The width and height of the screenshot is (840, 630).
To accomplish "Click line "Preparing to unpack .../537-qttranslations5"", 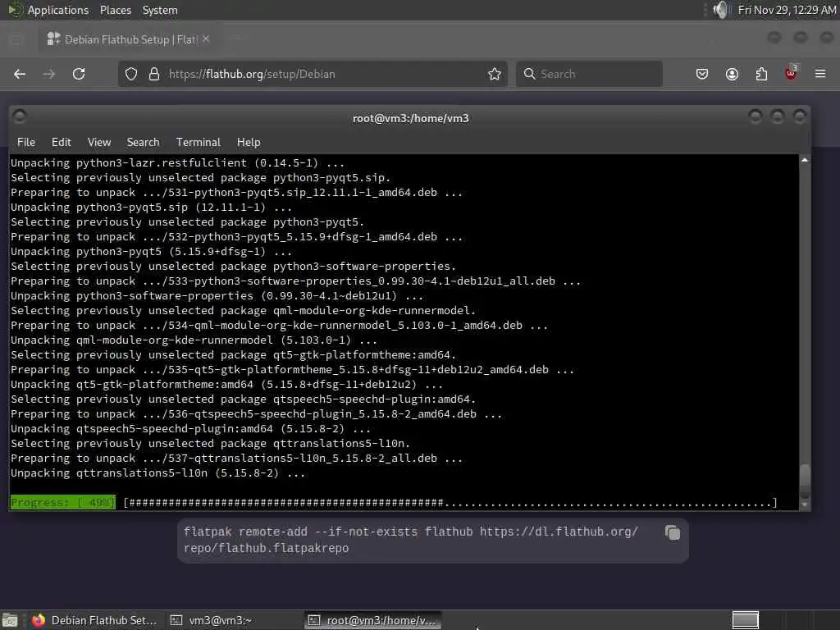I will [236, 459].
